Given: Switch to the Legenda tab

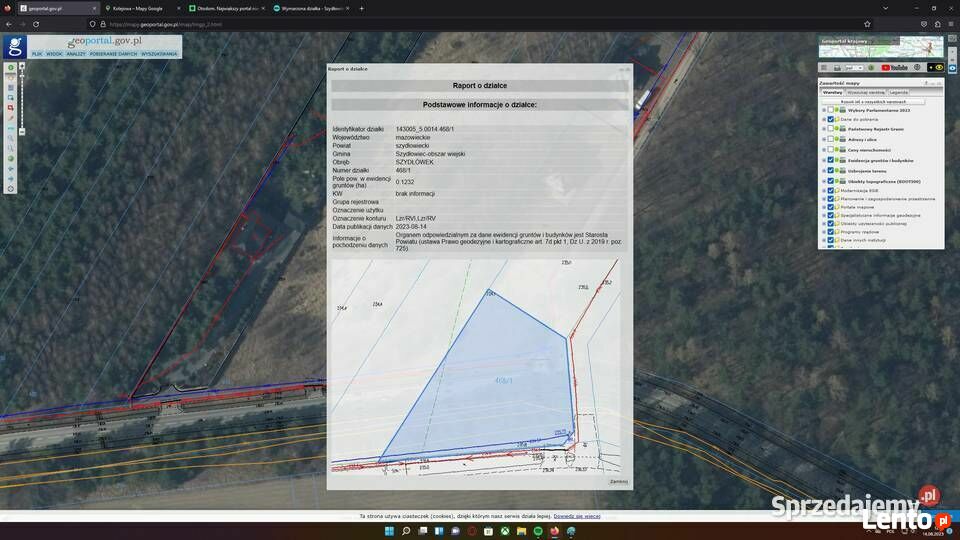Looking at the screenshot, I should click(x=899, y=92).
